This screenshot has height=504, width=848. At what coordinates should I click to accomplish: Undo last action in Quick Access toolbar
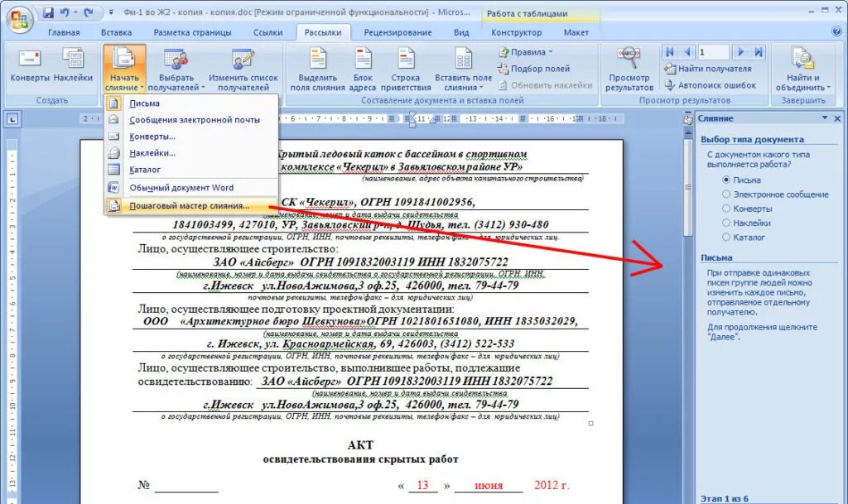[x=65, y=12]
